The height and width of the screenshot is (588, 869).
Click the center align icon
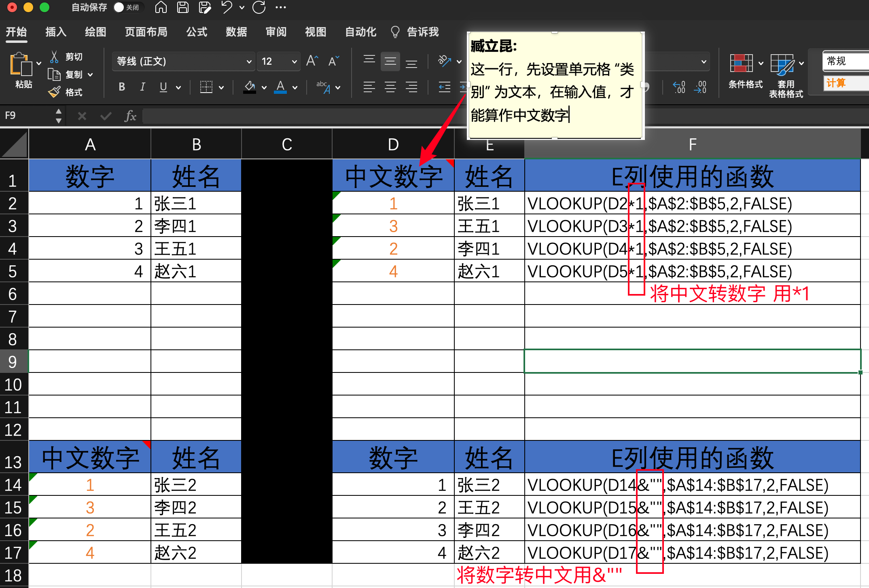[390, 87]
